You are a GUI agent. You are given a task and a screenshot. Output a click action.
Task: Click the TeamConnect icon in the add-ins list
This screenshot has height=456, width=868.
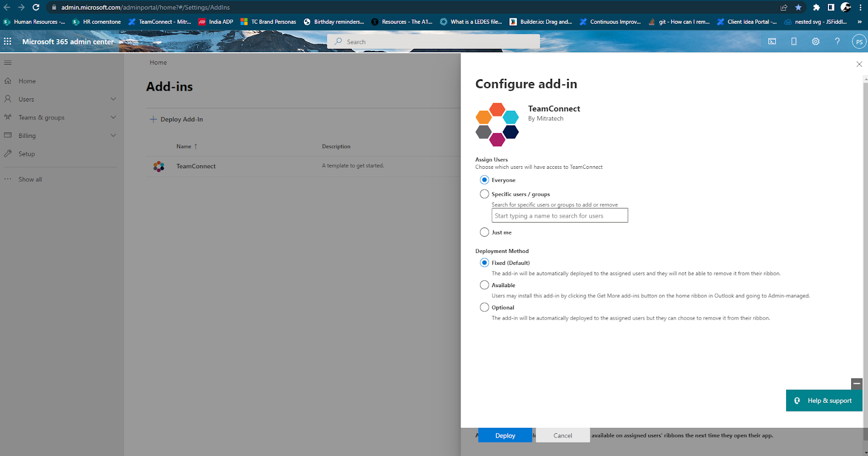[x=158, y=167]
